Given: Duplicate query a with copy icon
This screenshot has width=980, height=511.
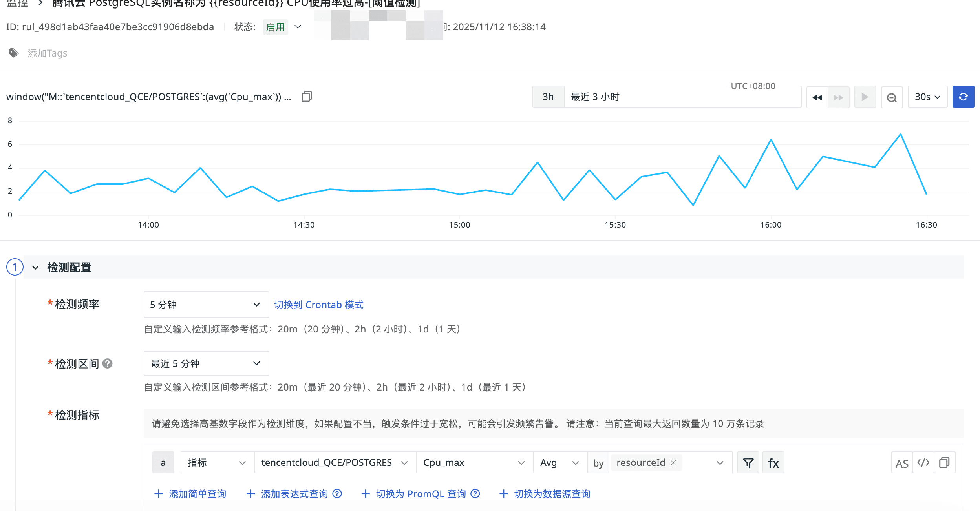Looking at the screenshot, I should pos(944,463).
